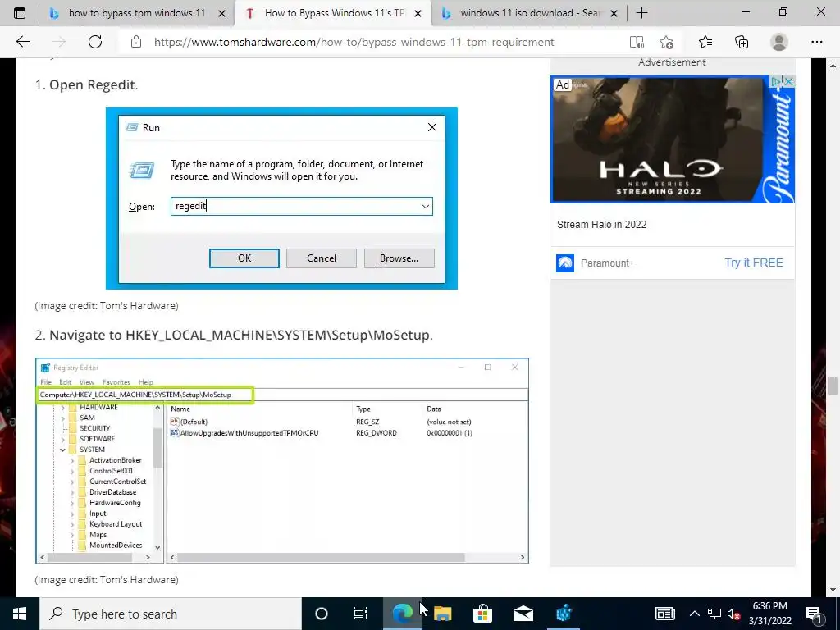Enable Read aloud immersive reader

coord(637,42)
